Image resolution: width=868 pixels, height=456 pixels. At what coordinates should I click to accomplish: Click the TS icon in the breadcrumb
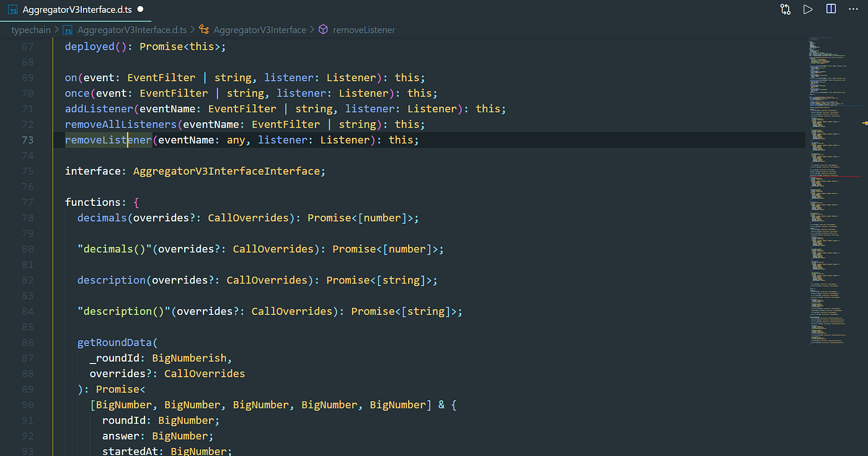click(68, 30)
